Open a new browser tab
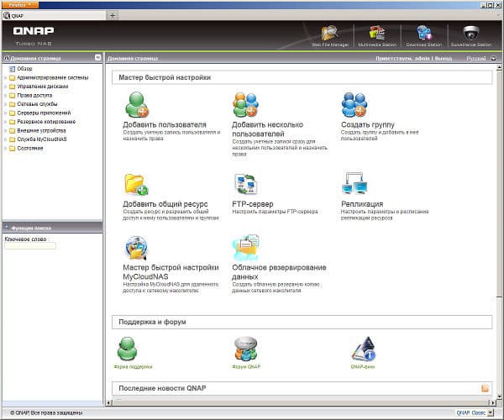Screen dimensions: 504x420 click(113, 15)
